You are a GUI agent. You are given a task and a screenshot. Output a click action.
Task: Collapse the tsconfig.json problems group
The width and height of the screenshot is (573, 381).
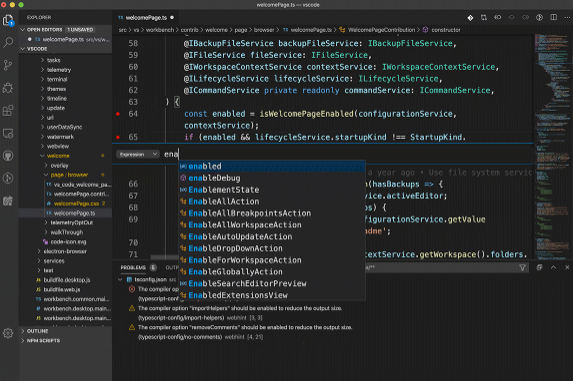click(x=120, y=279)
